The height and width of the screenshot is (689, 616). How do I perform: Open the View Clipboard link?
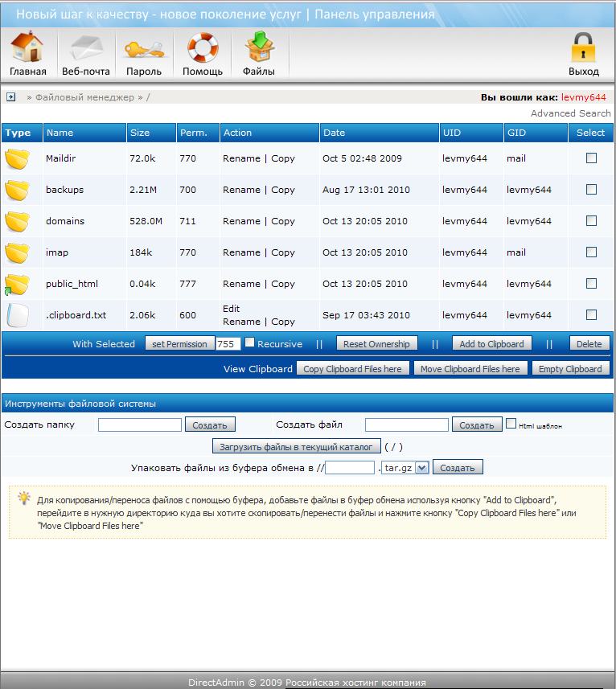coord(258,369)
